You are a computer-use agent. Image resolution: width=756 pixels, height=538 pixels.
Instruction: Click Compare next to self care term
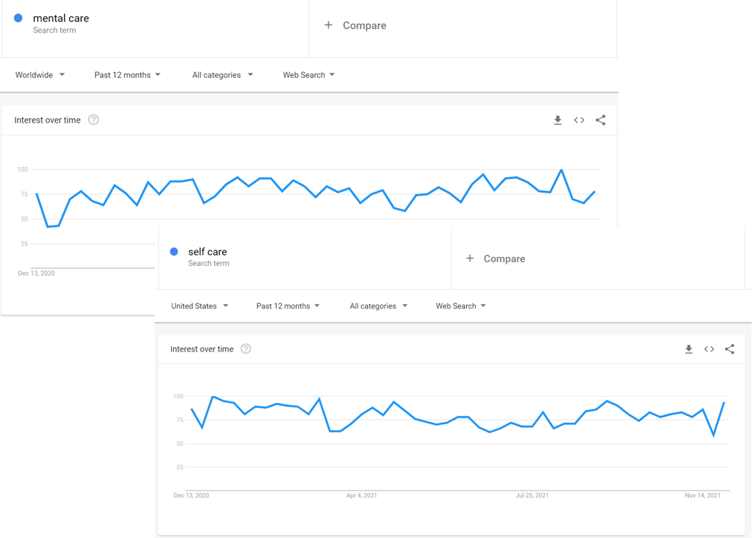(496, 259)
